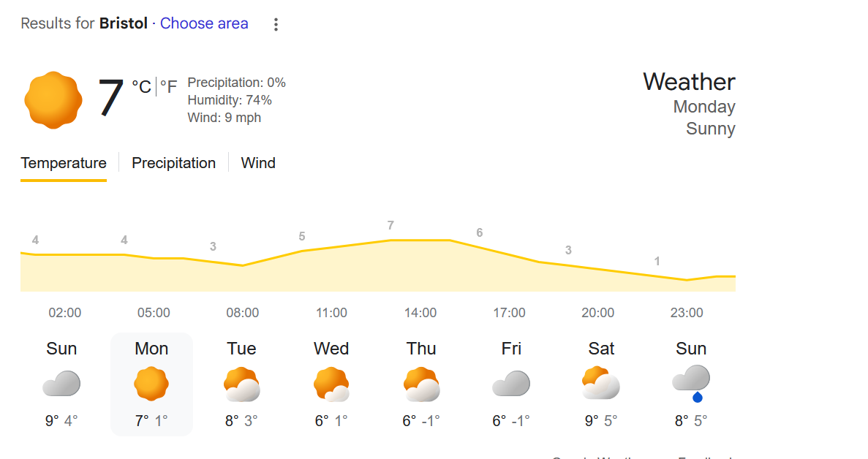Viewport: 868px width, 459px height.
Task: Select the 23:00 time label on chart
Action: click(x=687, y=313)
